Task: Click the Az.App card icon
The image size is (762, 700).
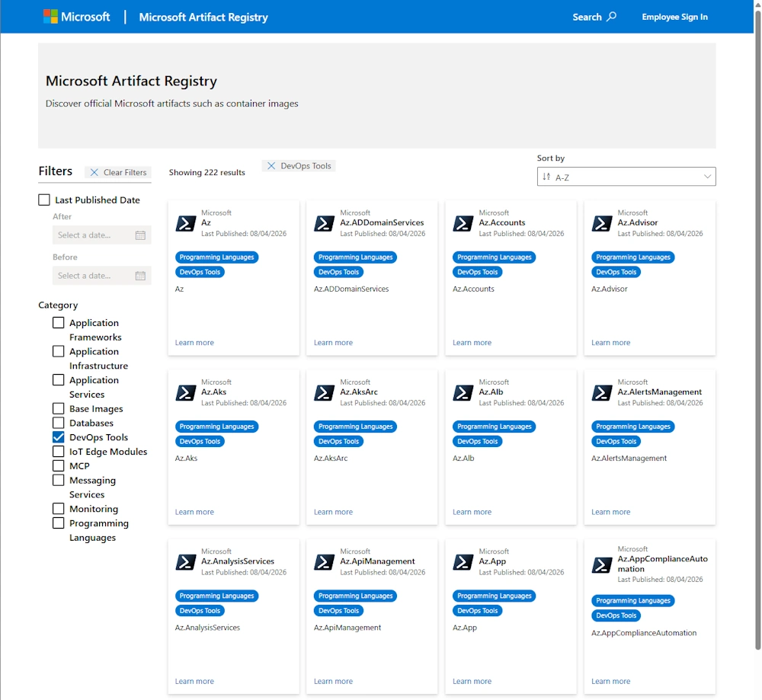Action: click(463, 562)
